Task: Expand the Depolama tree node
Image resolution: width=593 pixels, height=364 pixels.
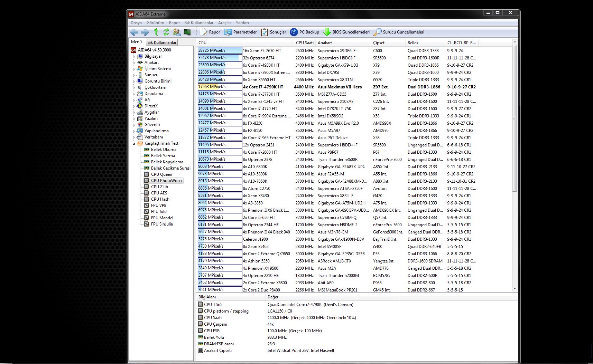Action: coord(134,94)
